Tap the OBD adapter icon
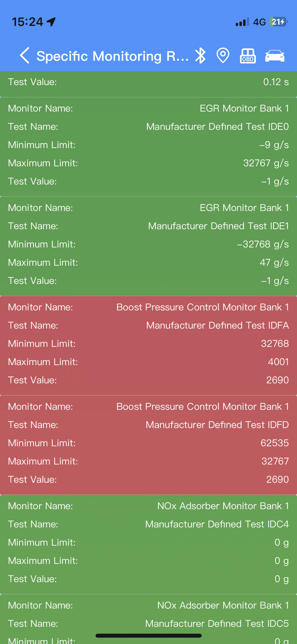 (248, 56)
